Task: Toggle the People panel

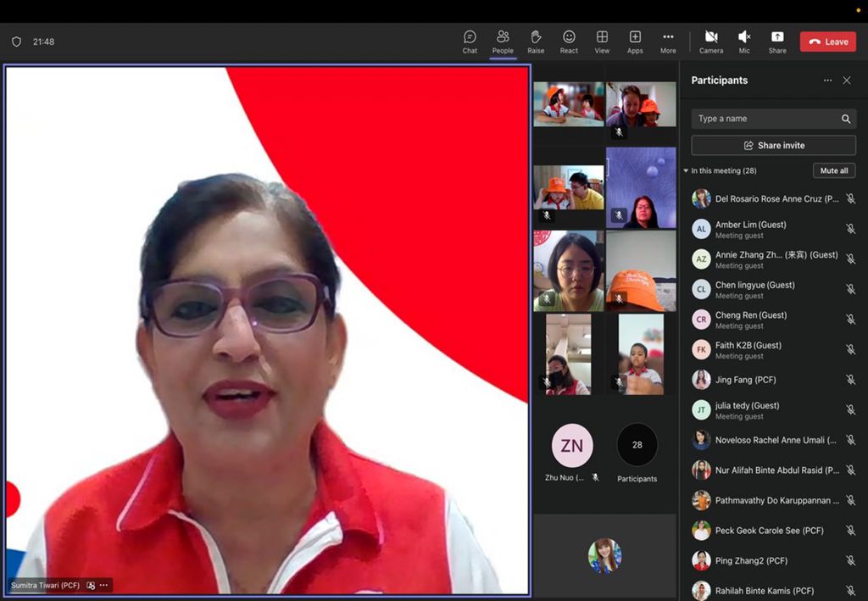Action: (503, 42)
